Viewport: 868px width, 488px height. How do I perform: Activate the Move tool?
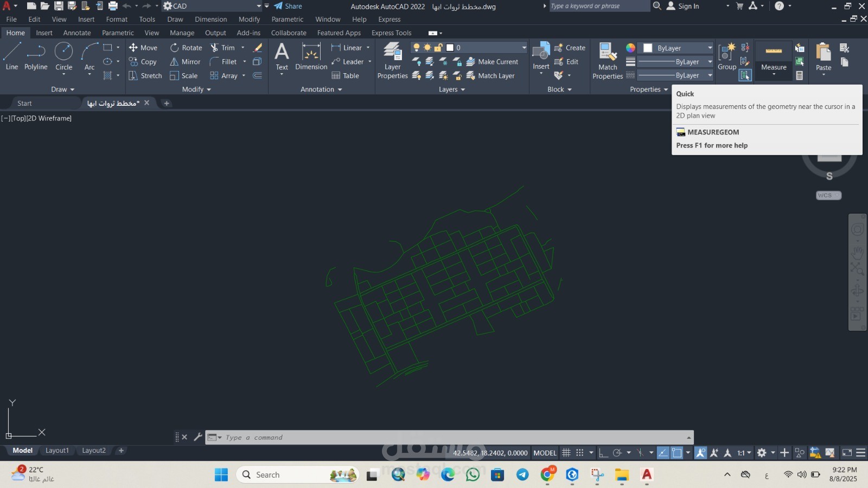click(143, 48)
